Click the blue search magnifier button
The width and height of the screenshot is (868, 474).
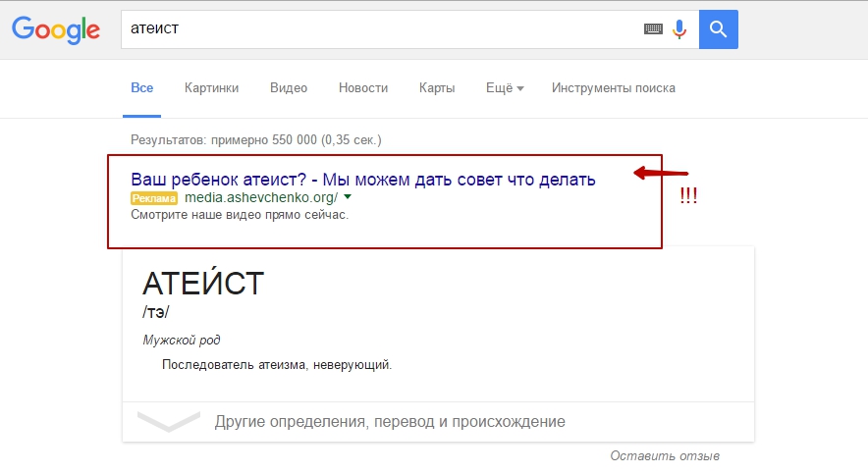click(x=718, y=29)
